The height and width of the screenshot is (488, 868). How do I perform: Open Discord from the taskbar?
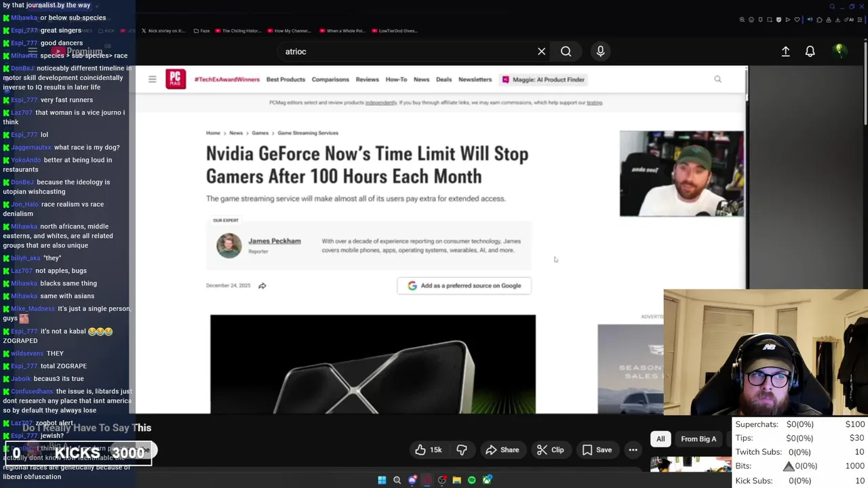[x=412, y=480]
